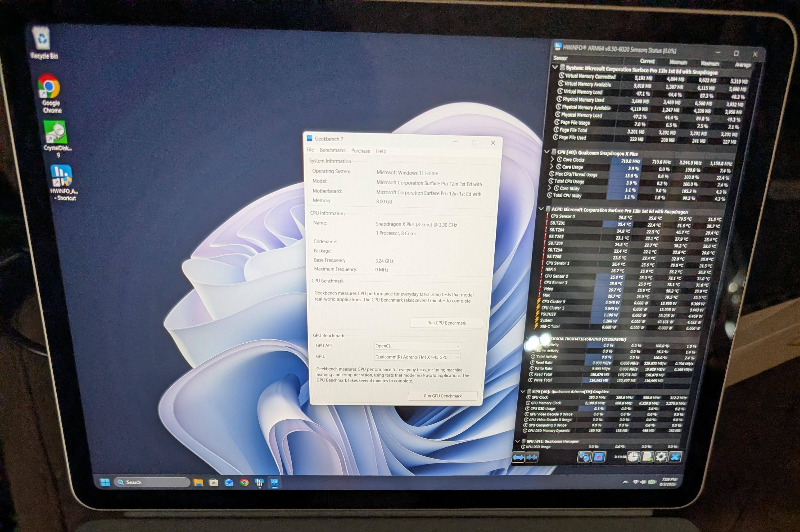
Task: Open the Geekbench Benchmarks menu
Action: pyautogui.click(x=333, y=150)
